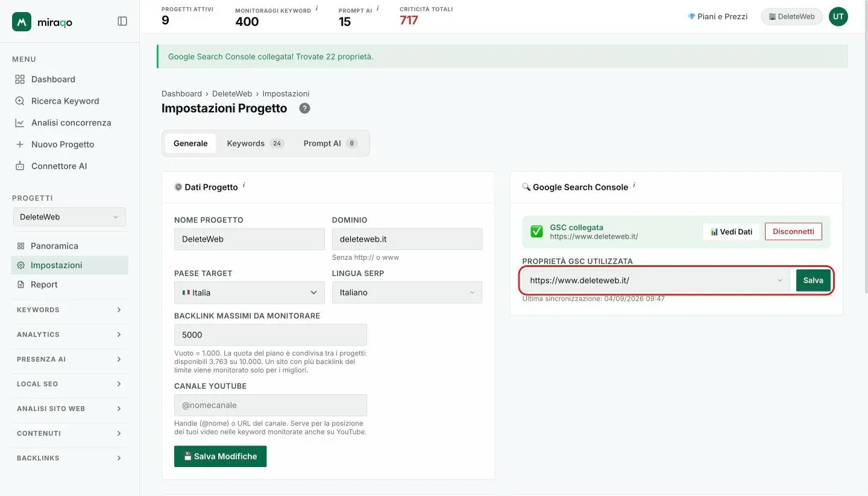Click the Monitoraggi Keyword value 400

click(x=247, y=22)
